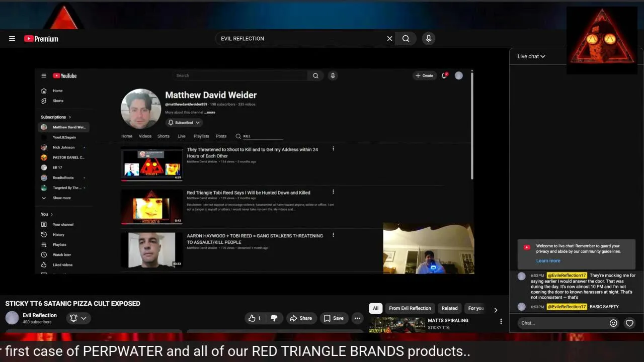This screenshot has width=644, height=362.
Task: Open notification bell dropdown for Evil Reflection
Action: tap(78, 318)
